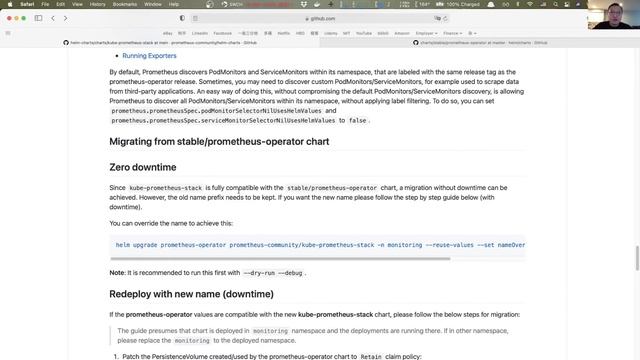Open Dropbox icon in the menu bar
Viewport: 640px width, 360px height.
[x=304, y=4]
